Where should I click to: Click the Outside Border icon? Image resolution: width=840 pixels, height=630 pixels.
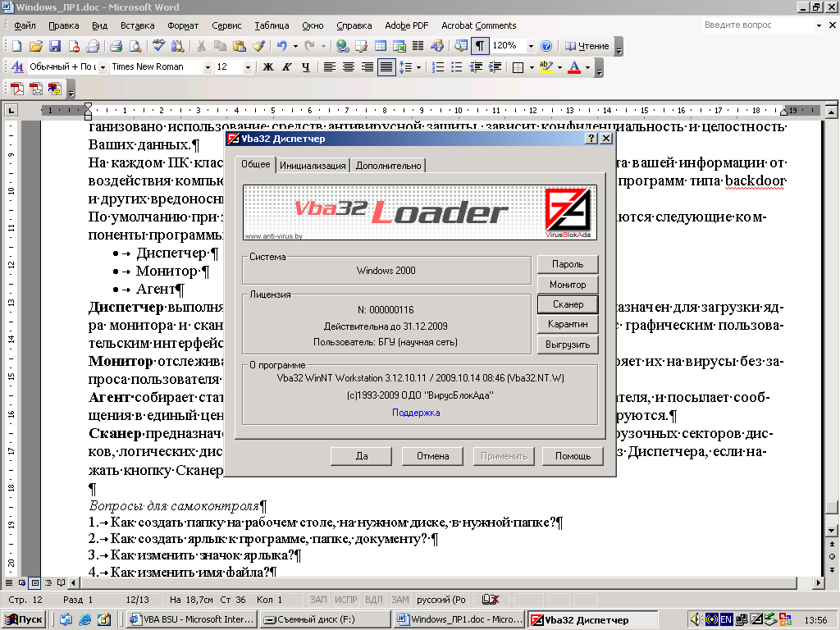(518, 67)
